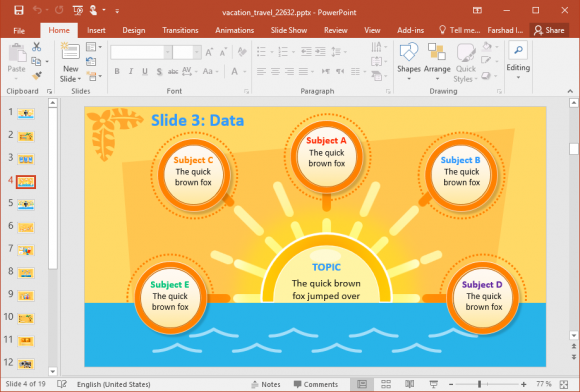
Task: Click the Tell me search box
Action: click(459, 30)
